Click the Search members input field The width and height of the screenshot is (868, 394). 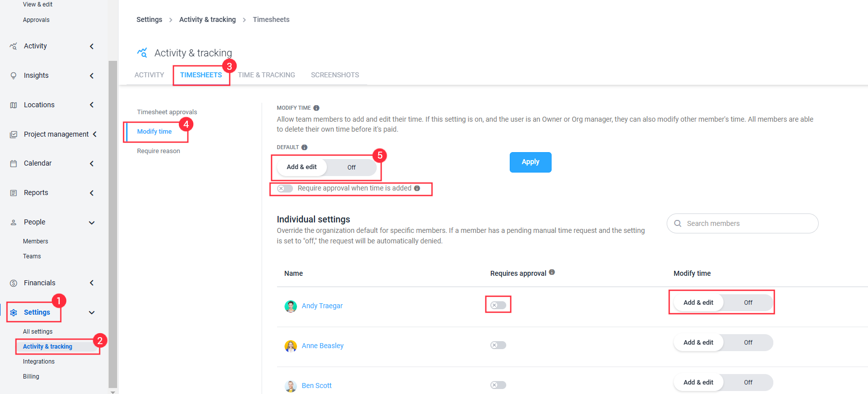(x=742, y=223)
